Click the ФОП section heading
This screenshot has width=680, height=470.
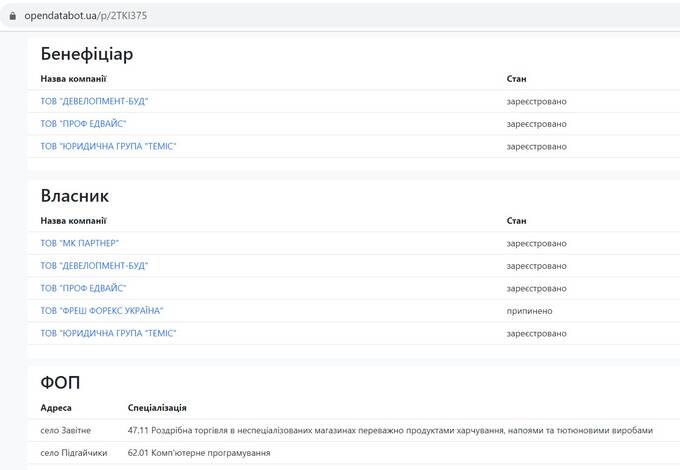tap(60, 382)
